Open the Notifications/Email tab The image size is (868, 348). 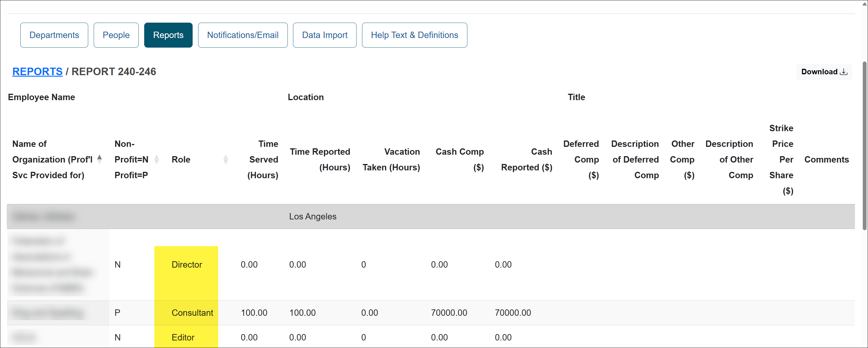(x=243, y=35)
